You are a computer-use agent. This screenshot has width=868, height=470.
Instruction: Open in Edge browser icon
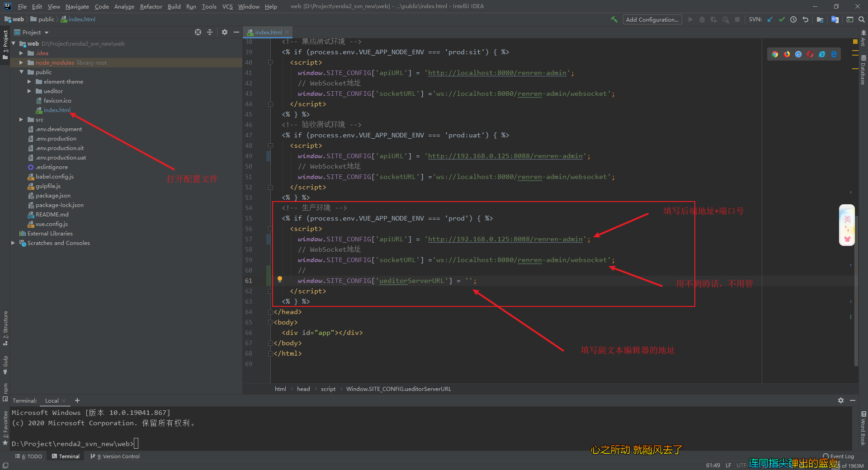(x=834, y=54)
